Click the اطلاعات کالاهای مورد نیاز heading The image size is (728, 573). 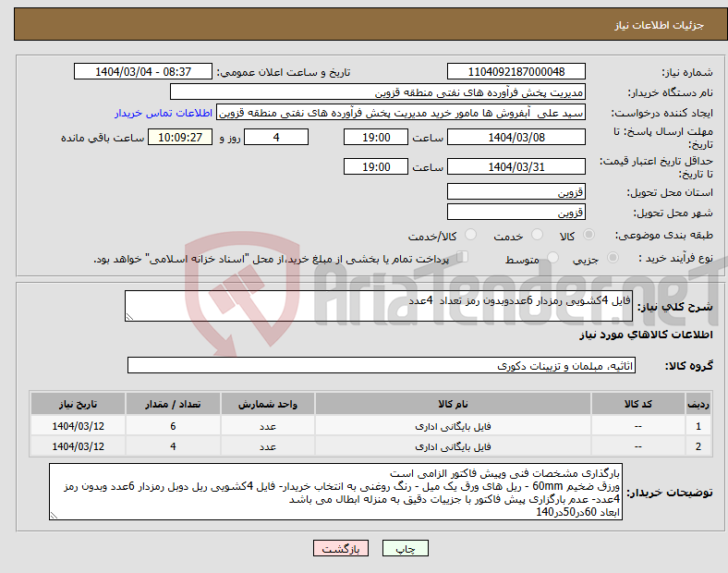click(647, 335)
